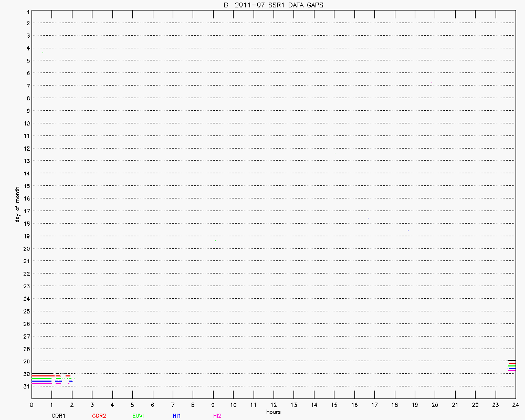This screenshot has height=420, width=525.
Task: Click the day 31 label on y-axis
Action: [26, 386]
